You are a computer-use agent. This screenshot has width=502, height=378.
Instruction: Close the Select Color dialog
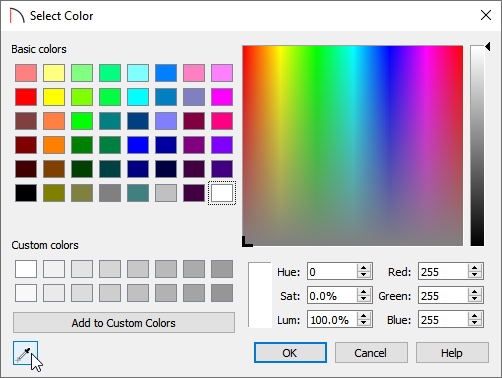(486, 15)
